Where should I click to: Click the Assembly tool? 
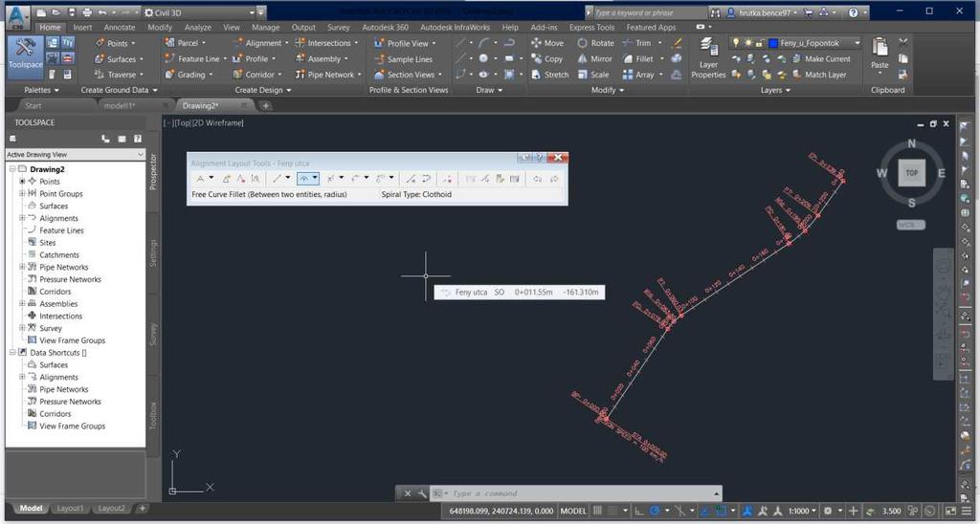[x=322, y=58]
